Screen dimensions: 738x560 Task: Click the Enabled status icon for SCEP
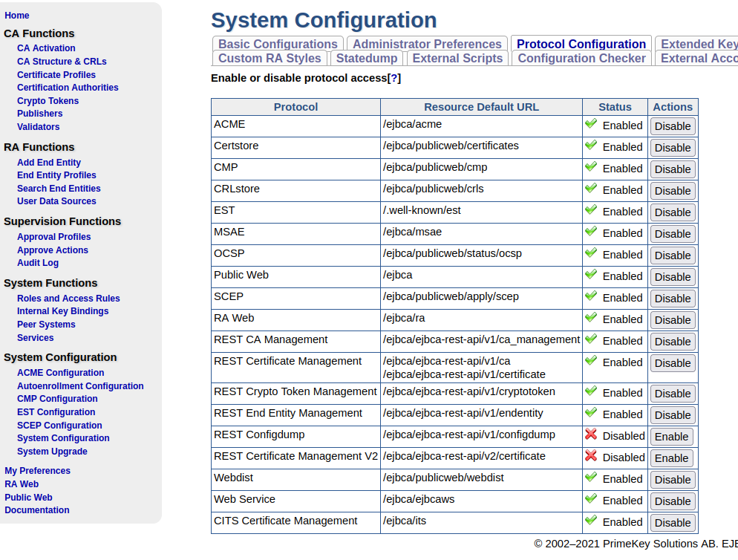click(x=590, y=297)
